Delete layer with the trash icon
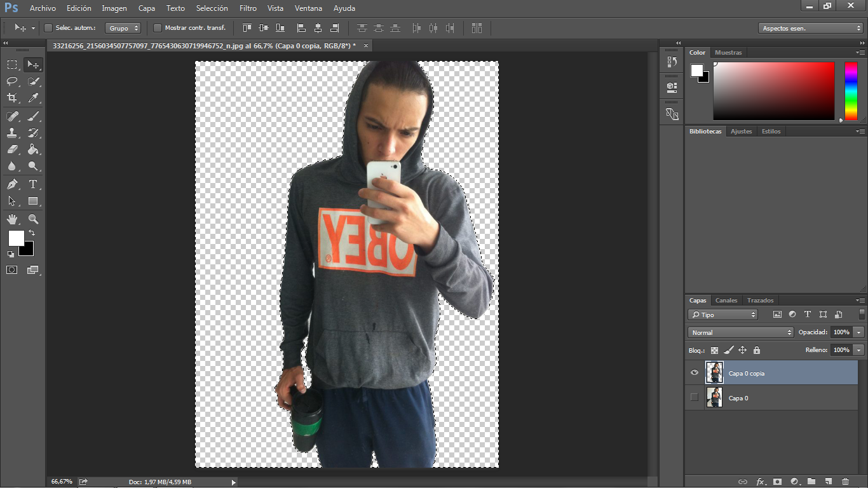 coord(845,482)
